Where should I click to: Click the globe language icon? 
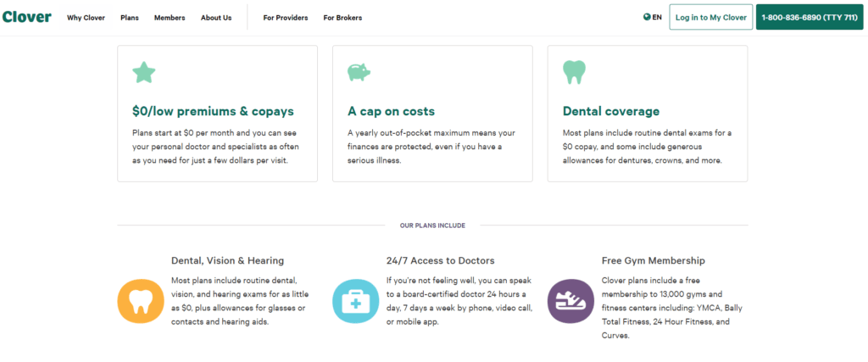click(647, 17)
